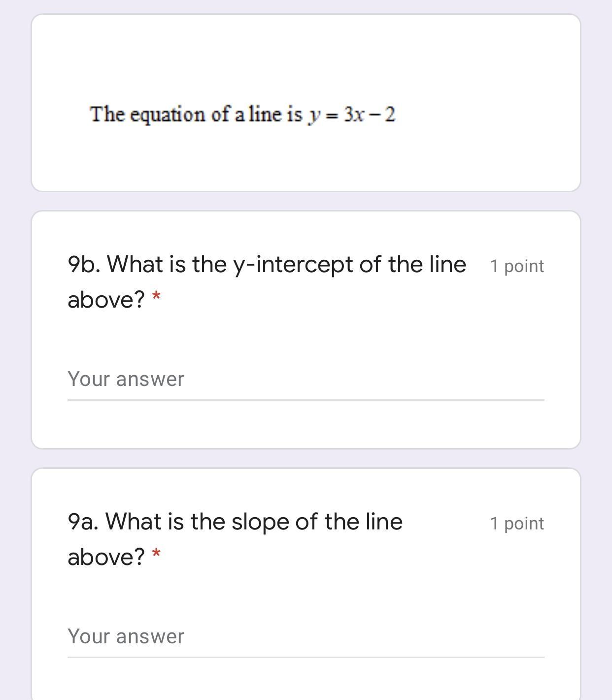Click the 9b y-intercept answer field
The image size is (612, 700).
306,379
